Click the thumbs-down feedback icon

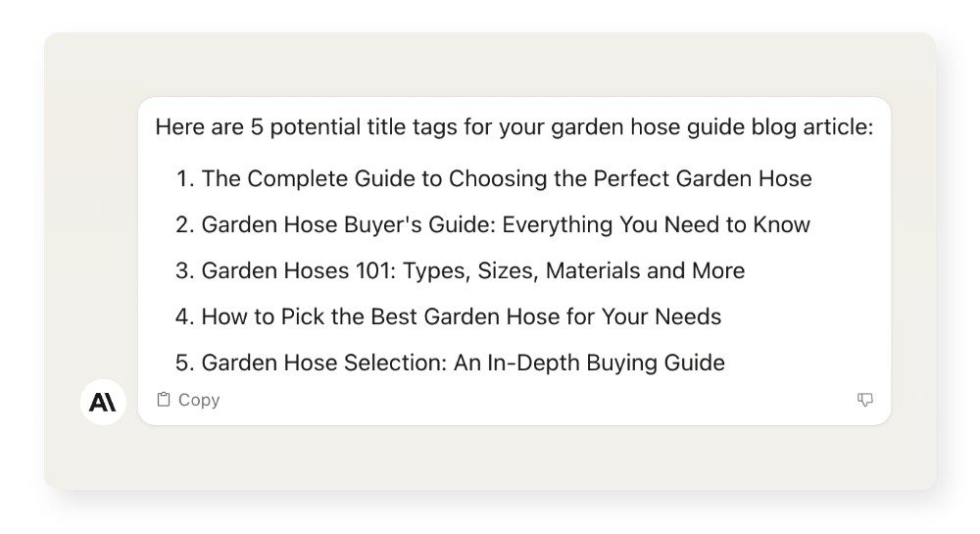point(864,400)
